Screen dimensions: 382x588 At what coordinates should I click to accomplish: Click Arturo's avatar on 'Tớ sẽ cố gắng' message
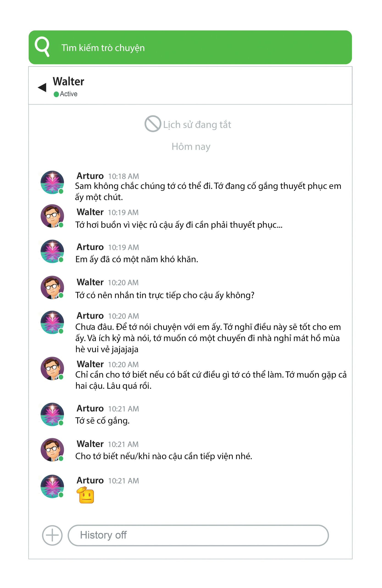click(52, 414)
